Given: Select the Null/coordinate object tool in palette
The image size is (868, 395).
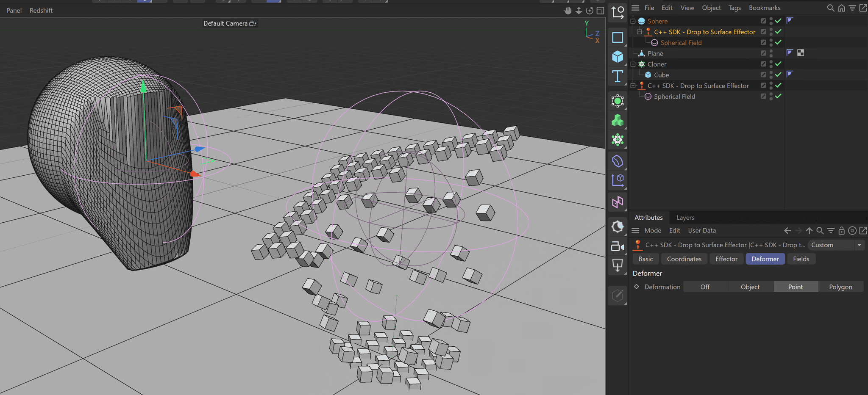Looking at the screenshot, I should click(618, 13).
